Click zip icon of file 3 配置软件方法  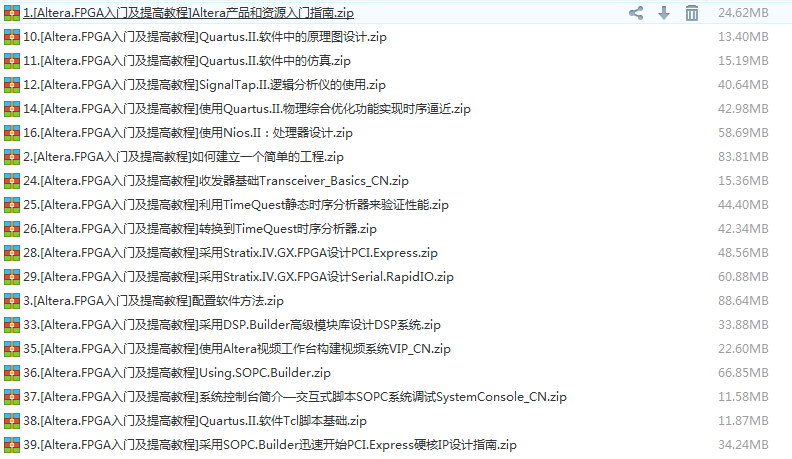tap(12, 300)
